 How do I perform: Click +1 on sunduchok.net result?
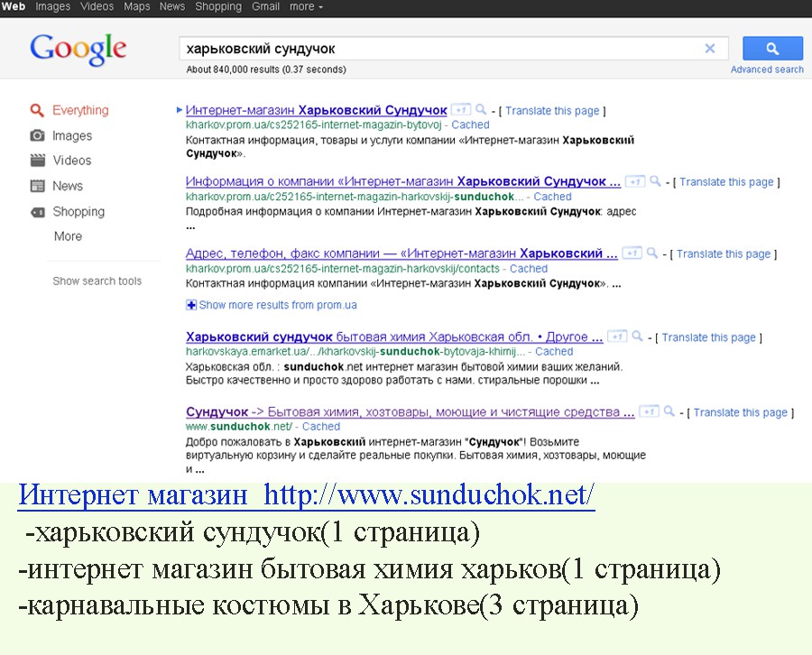pos(649,411)
